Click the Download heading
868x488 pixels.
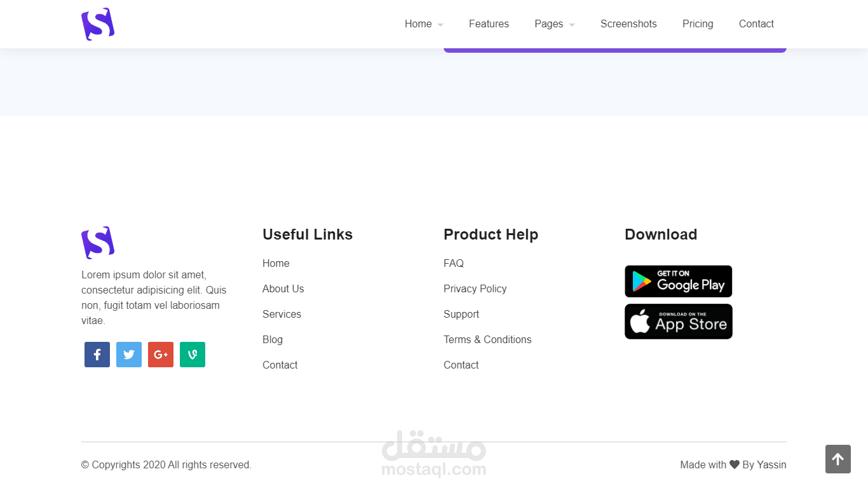pos(661,234)
